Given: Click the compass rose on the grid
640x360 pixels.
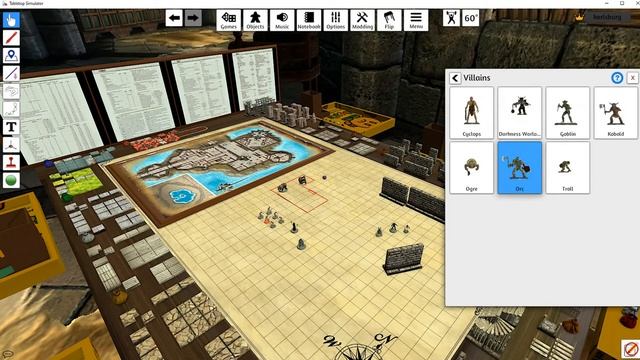Looking at the screenshot, I should point(359,347).
